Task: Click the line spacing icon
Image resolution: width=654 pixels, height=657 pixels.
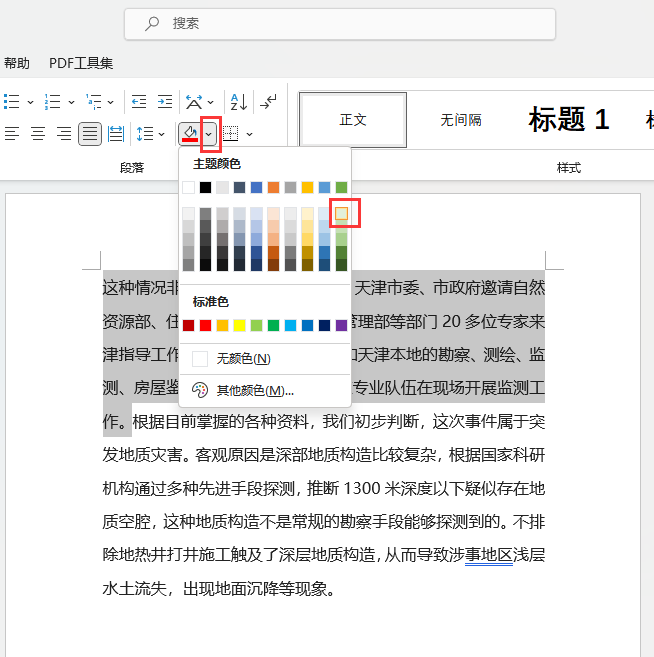Action: (145, 134)
